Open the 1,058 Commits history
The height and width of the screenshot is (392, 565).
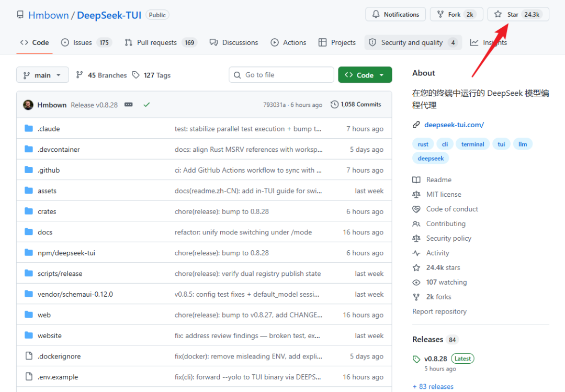(356, 104)
